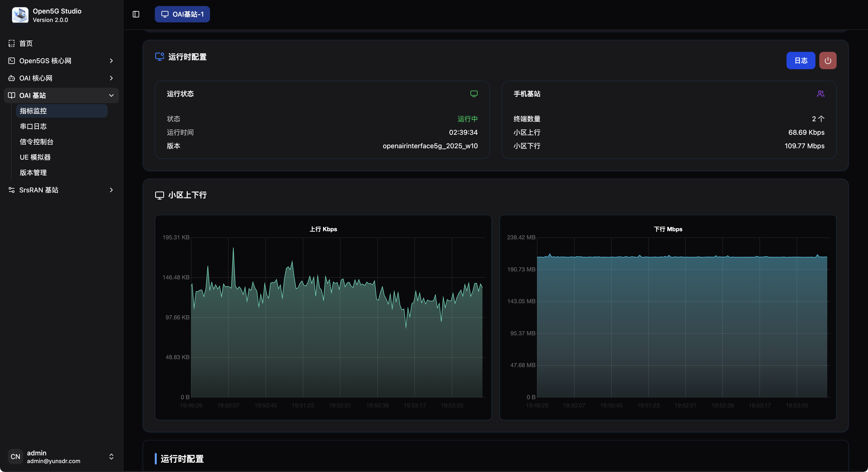Click the peak in 上行 Kbps chart

click(233, 248)
